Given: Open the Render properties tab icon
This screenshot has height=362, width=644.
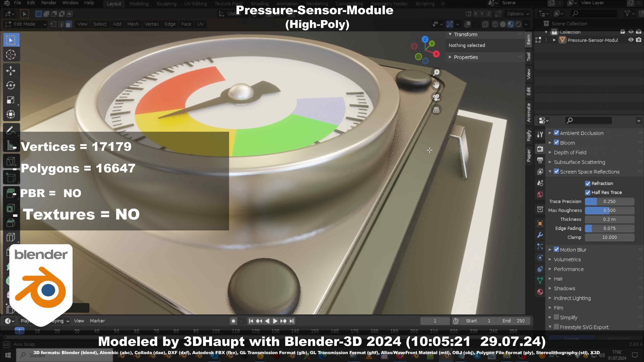Looking at the screenshot, I should [540, 149].
